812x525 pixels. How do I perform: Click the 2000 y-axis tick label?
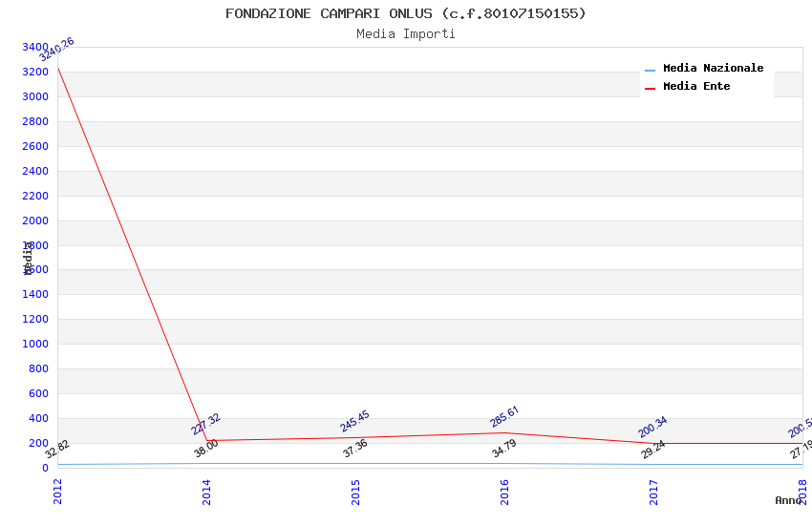click(35, 220)
